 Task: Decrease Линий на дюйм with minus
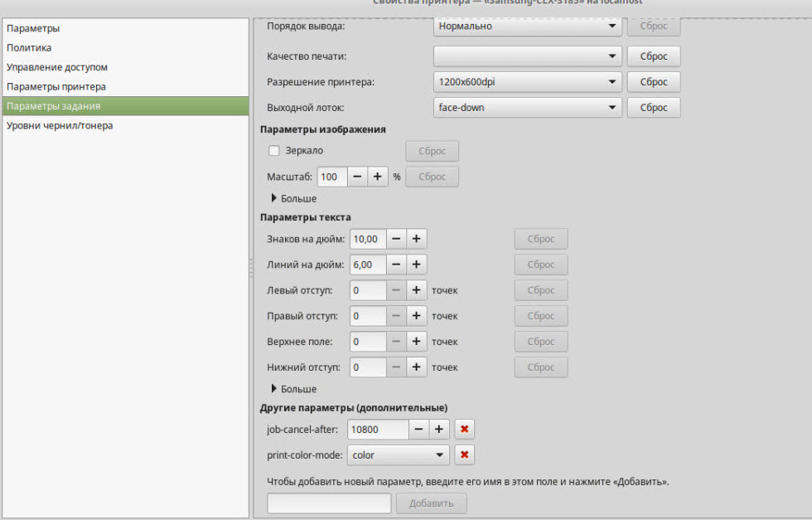(x=396, y=265)
